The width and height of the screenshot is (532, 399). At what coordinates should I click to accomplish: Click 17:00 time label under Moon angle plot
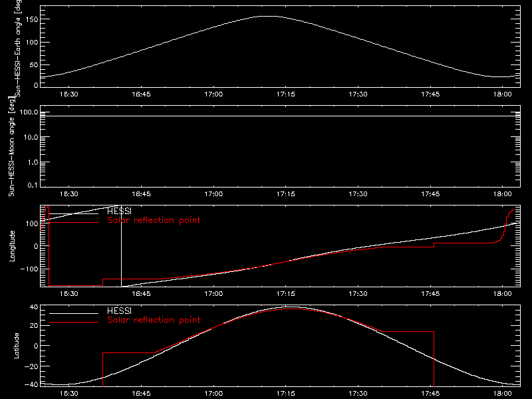(213, 194)
